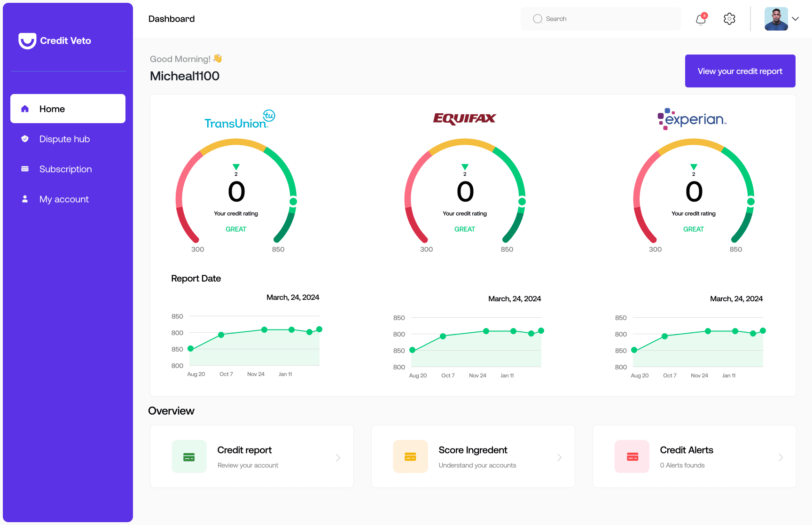Click the green Credit report card icon
The width and height of the screenshot is (812, 525).
(x=189, y=456)
